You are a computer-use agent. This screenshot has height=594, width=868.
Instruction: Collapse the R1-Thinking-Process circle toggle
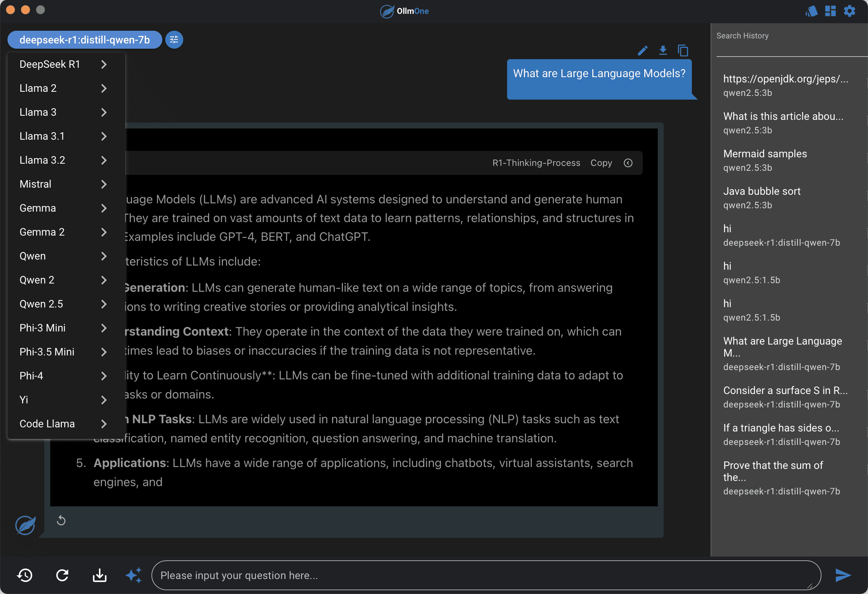(628, 163)
